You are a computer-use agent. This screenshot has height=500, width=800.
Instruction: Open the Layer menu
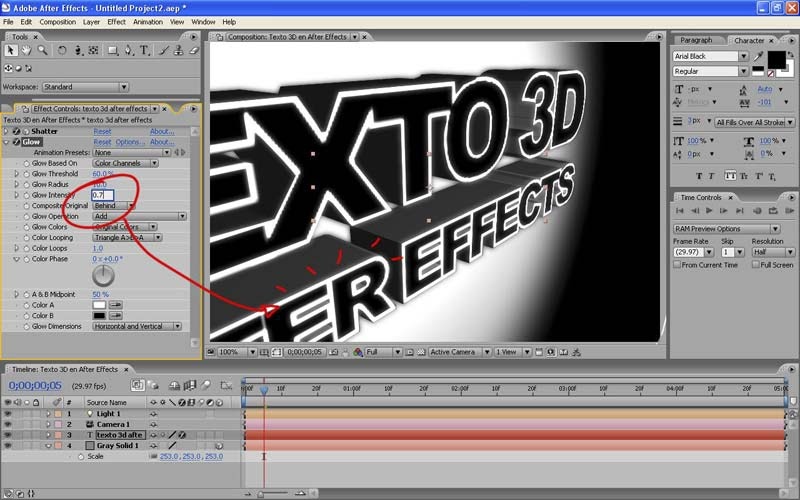(91, 22)
